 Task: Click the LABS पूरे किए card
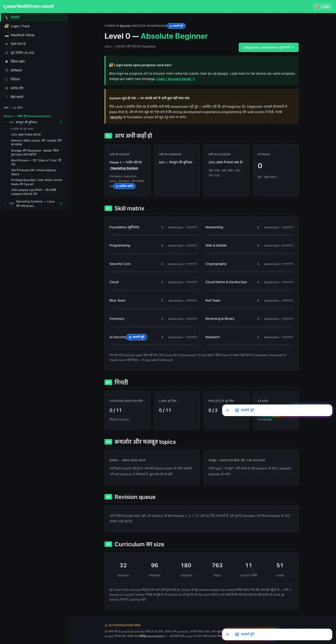(177, 410)
